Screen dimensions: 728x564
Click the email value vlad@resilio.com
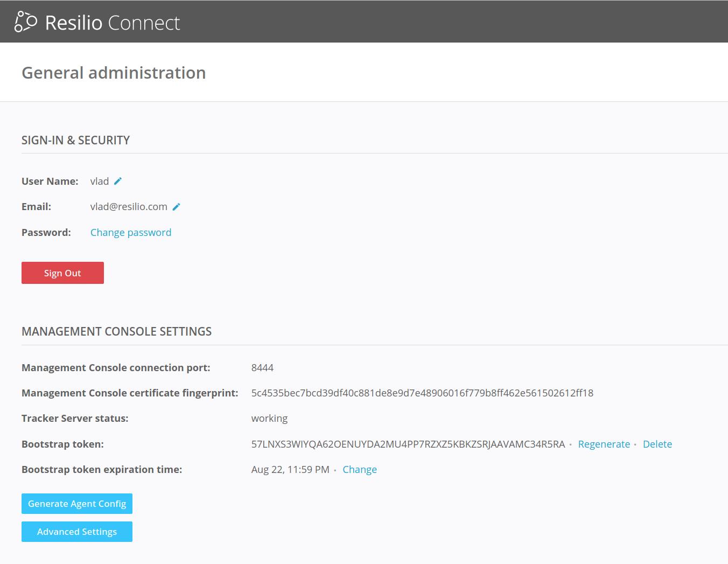129,206
